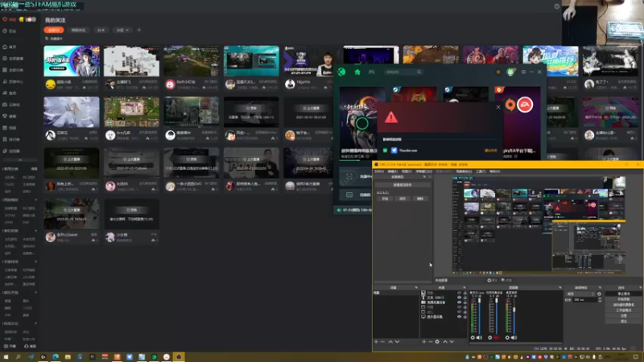The height and width of the screenshot is (362, 644).
Task: Open settings gear for 桌面音频 mixer channel
Action: (x=507, y=337)
